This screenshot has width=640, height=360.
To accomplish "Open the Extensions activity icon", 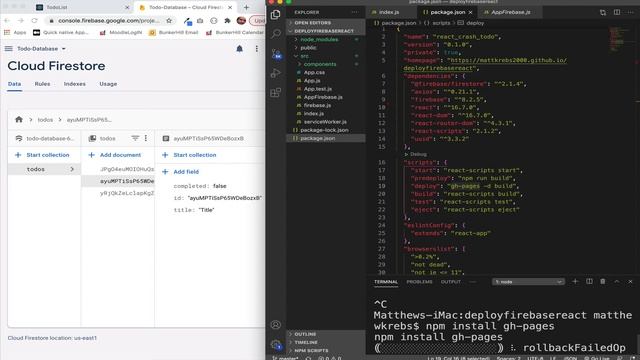I will coord(276,92).
